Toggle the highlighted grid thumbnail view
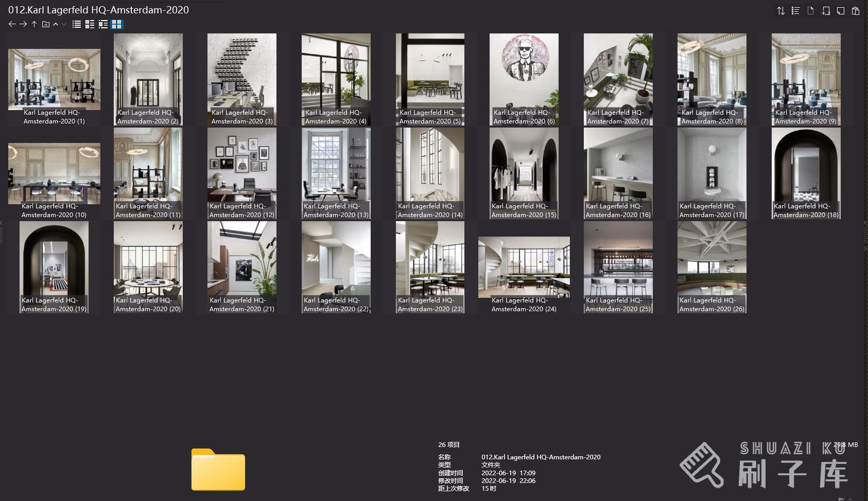Image resolution: width=868 pixels, height=501 pixels. coord(117,24)
